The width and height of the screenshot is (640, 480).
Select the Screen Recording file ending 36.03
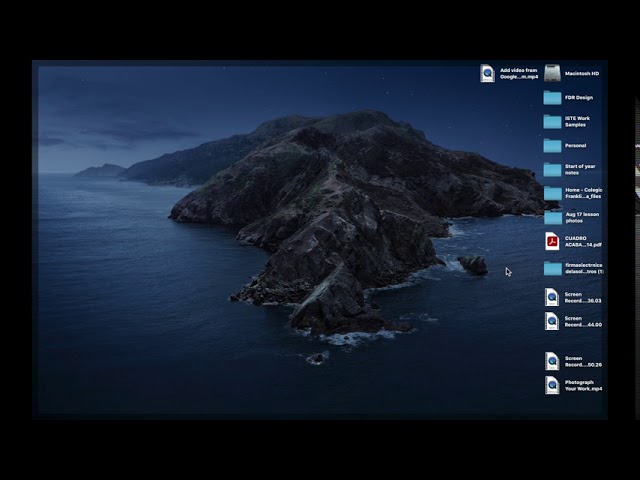[552, 297]
